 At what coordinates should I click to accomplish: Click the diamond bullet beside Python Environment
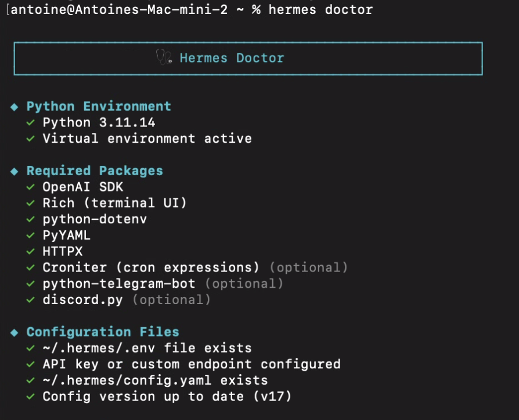pyautogui.click(x=15, y=107)
